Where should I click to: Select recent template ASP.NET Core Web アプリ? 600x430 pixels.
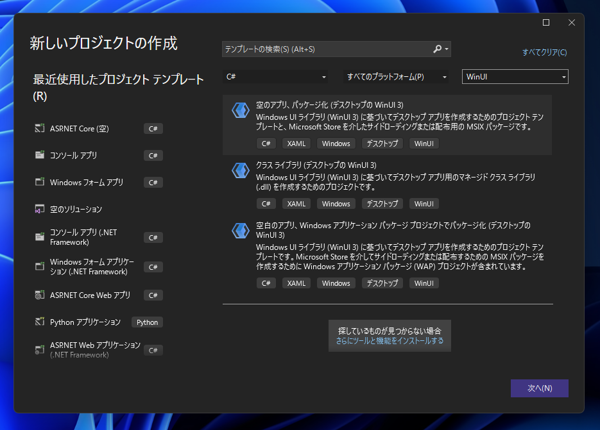[99, 295]
